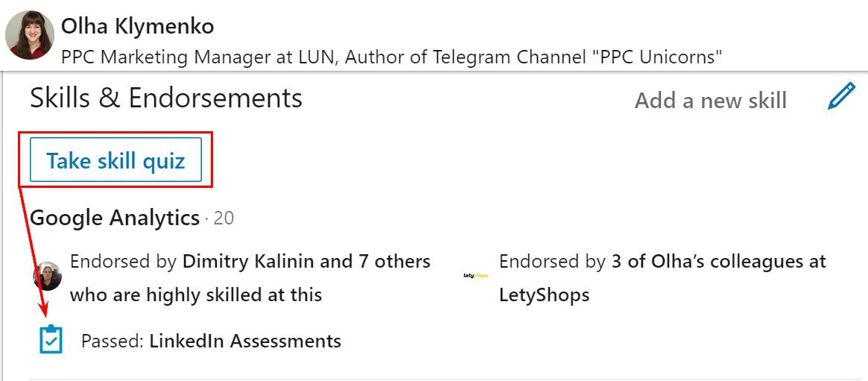Select the endorsement count 20
Image resolution: width=868 pixels, height=381 pixels.
224,218
